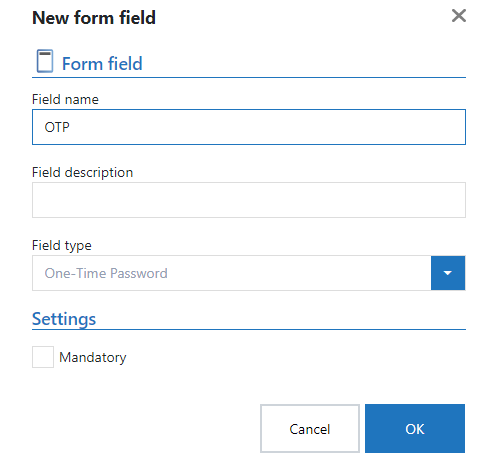Select the One-Time Password field type combo box

232,273
